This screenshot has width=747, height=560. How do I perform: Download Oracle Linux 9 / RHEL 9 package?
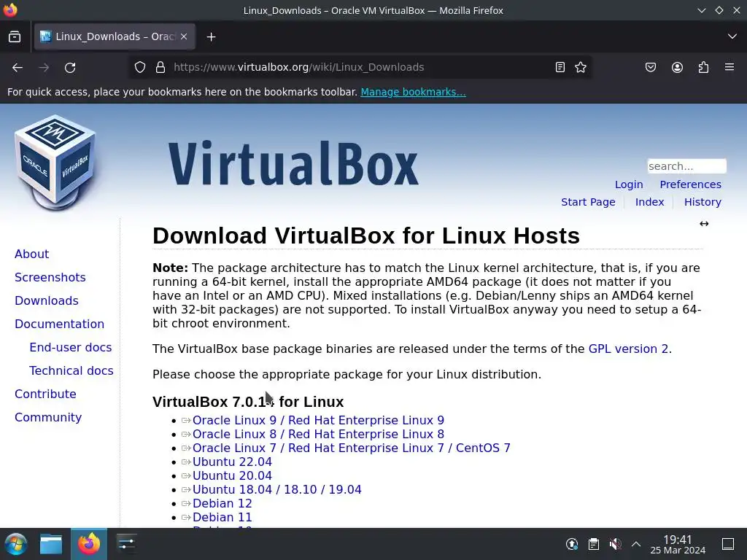[x=318, y=421]
